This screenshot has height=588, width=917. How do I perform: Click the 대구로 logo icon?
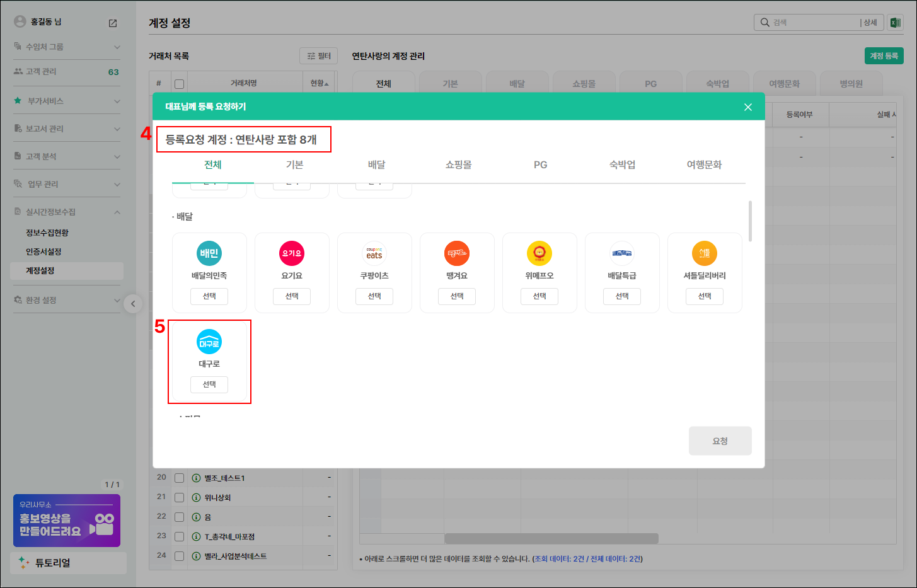point(209,342)
